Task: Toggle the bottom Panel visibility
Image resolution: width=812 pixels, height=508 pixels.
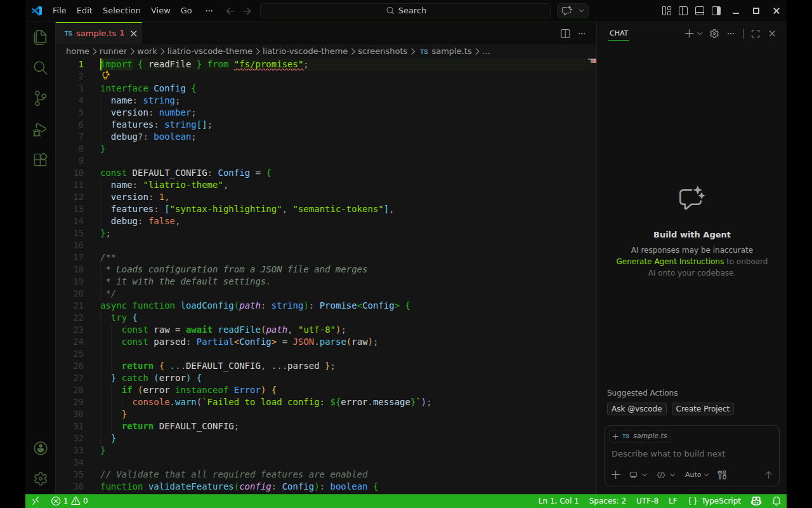Action: tap(699, 11)
